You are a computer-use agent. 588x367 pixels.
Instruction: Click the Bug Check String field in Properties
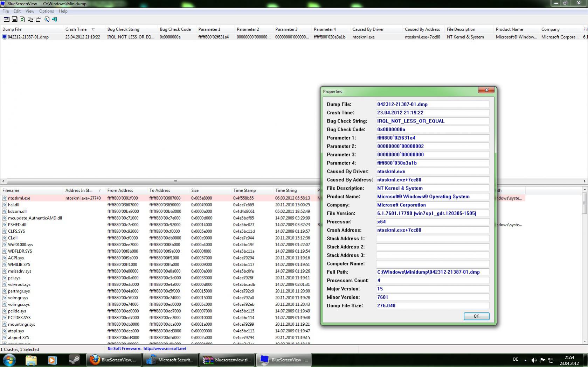click(x=433, y=121)
